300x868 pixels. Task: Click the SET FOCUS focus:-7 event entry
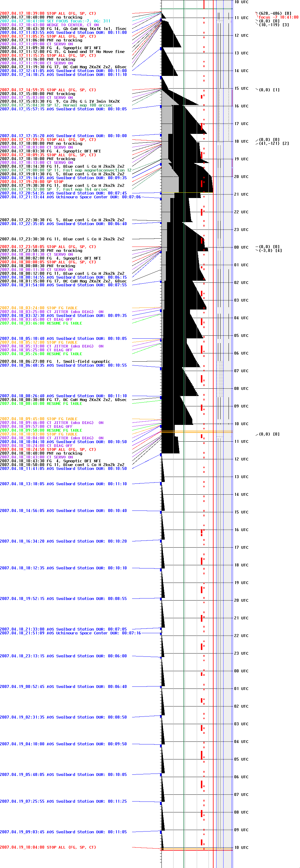(55, 21)
